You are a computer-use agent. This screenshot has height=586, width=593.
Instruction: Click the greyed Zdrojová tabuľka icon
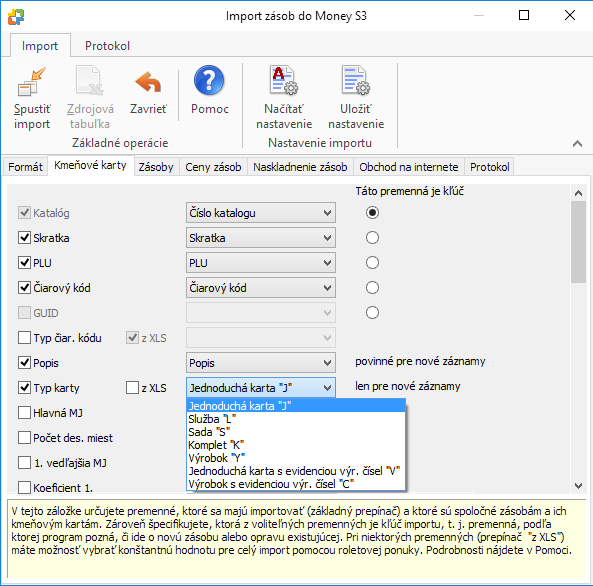coord(90,80)
